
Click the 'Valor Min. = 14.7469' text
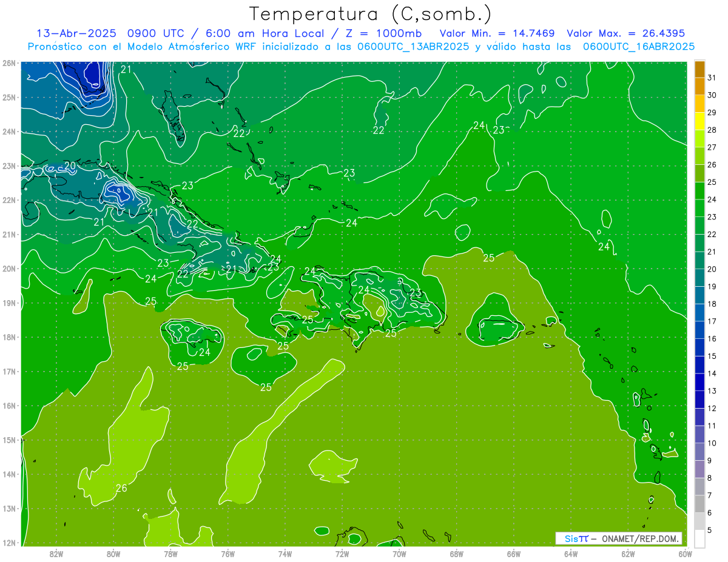[x=497, y=33]
